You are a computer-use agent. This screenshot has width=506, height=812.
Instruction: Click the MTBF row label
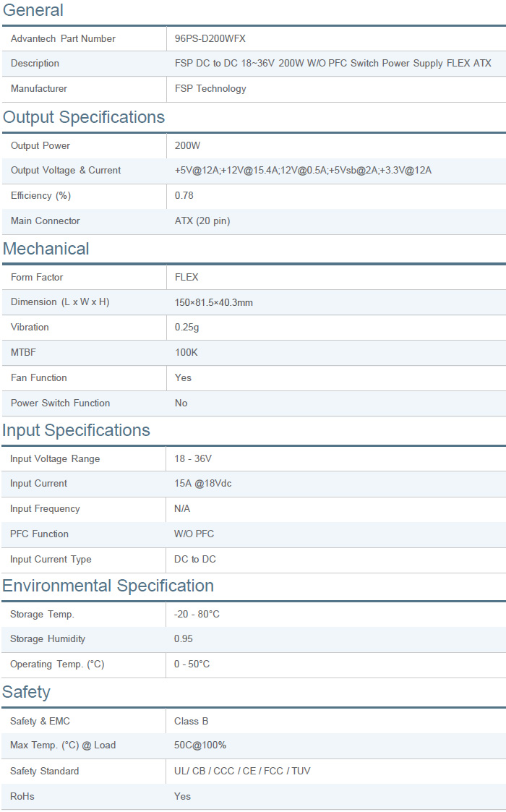click(x=23, y=353)
